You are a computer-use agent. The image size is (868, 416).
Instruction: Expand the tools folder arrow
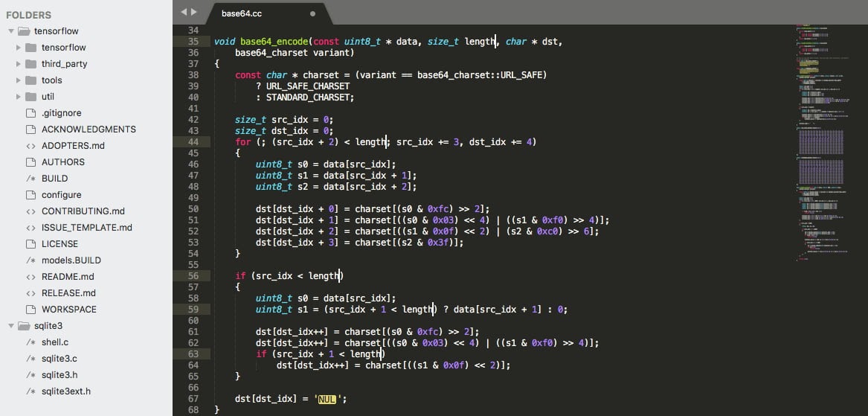pyautogui.click(x=19, y=80)
